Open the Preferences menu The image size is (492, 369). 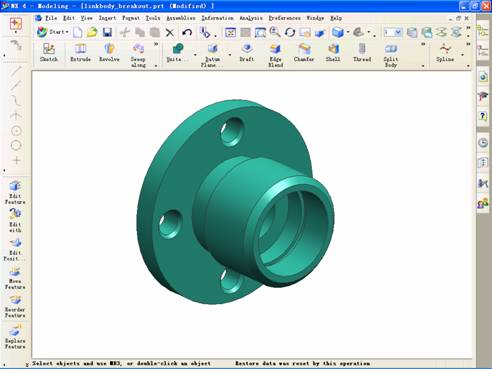(285, 18)
